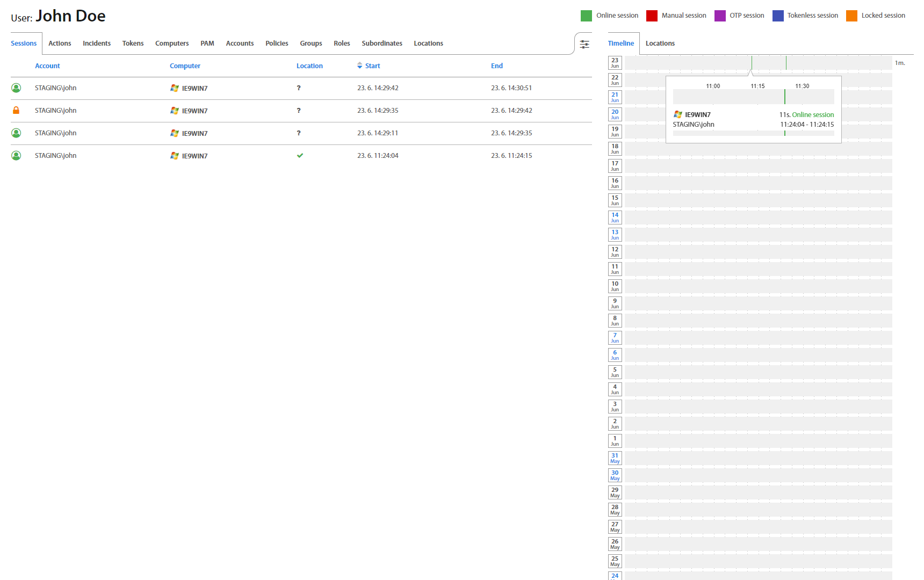Click Windows icon in timeline tooltip
The width and height of the screenshot is (924, 580).
click(678, 114)
